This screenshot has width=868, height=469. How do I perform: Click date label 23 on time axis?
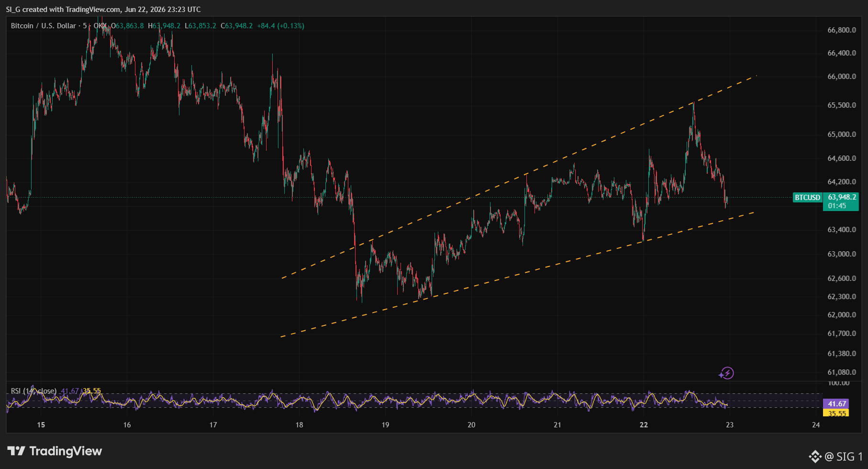click(730, 425)
